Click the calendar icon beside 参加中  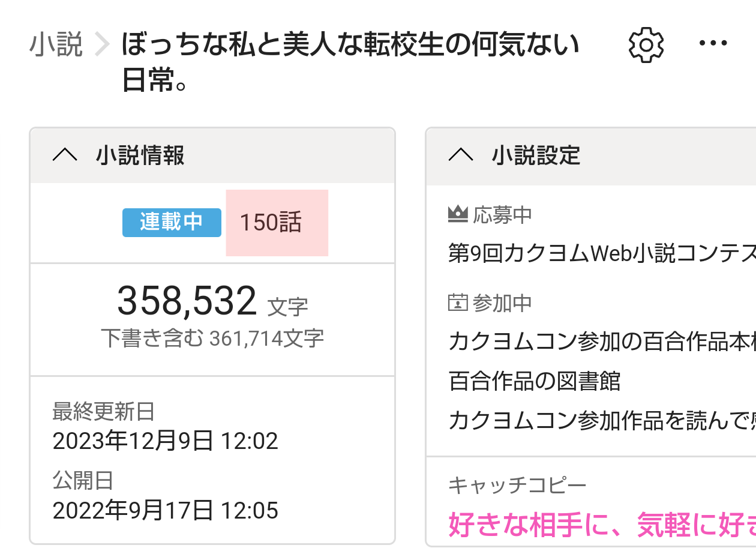[458, 303]
